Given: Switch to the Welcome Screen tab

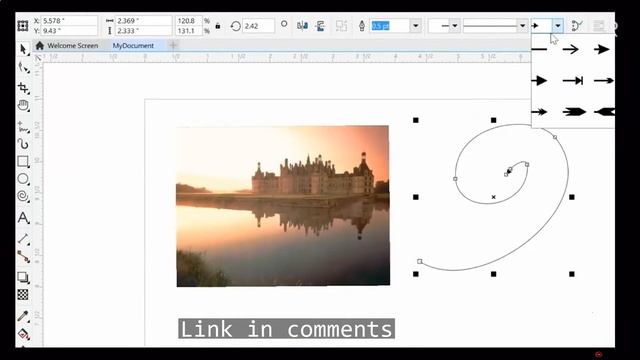Looking at the screenshot, I should [73, 46].
